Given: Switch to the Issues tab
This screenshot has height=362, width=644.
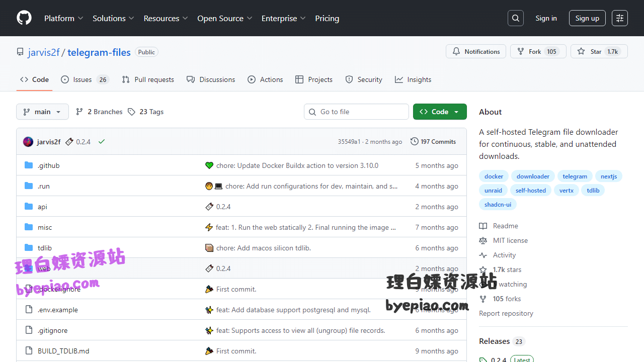Looking at the screenshot, I should click(x=85, y=79).
